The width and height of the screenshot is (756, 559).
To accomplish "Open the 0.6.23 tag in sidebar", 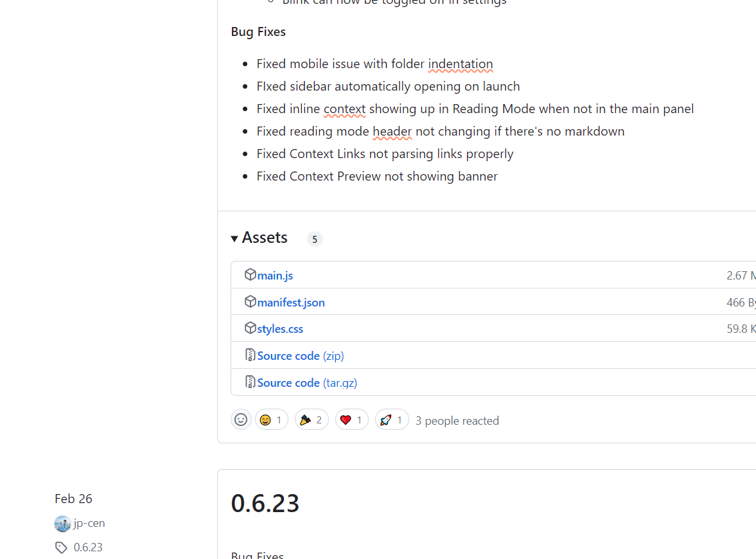I will pos(88,547).
